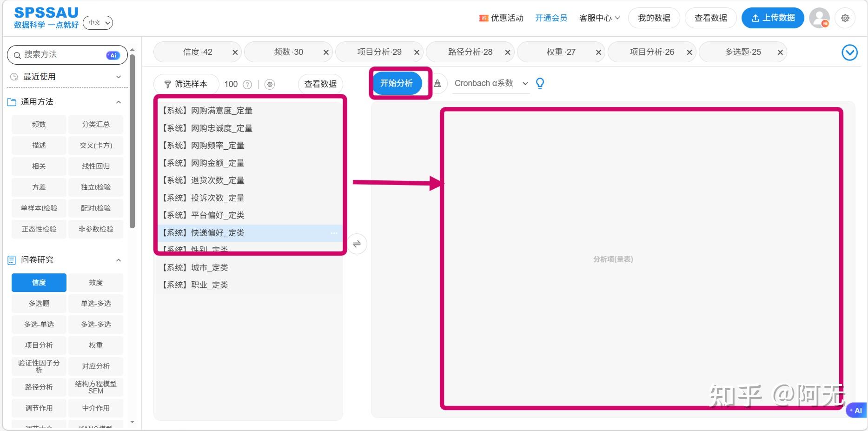The width and height of the screenshot is (868, 431).
Task: Collapse the 通用方法 section
Action: tap(119, 102)
